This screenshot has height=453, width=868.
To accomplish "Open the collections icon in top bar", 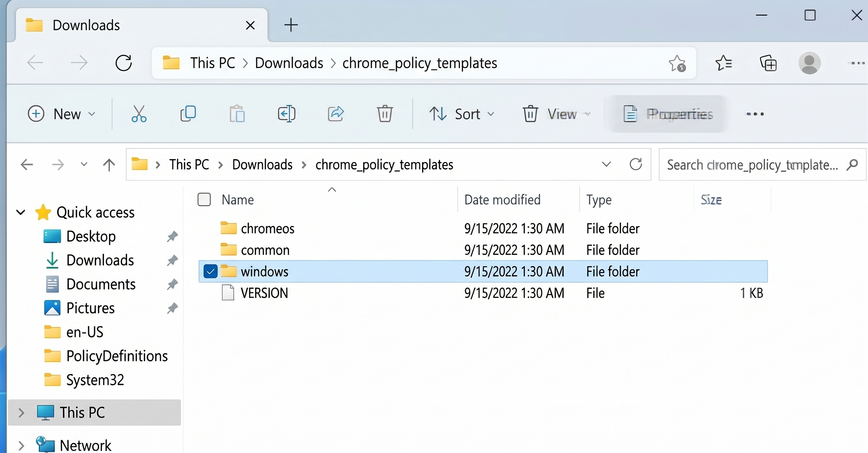I will [x=768, y=63].
